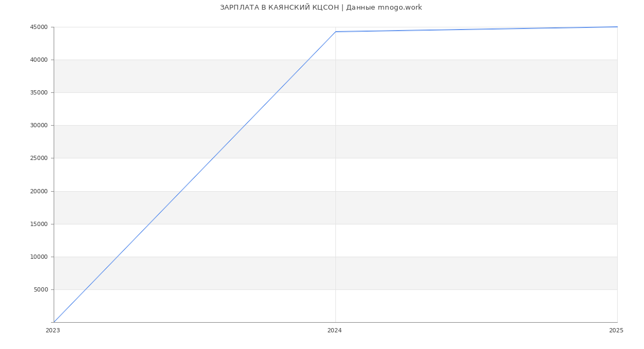
Task: Select the 25000 y-axis label
Action: 39,158
